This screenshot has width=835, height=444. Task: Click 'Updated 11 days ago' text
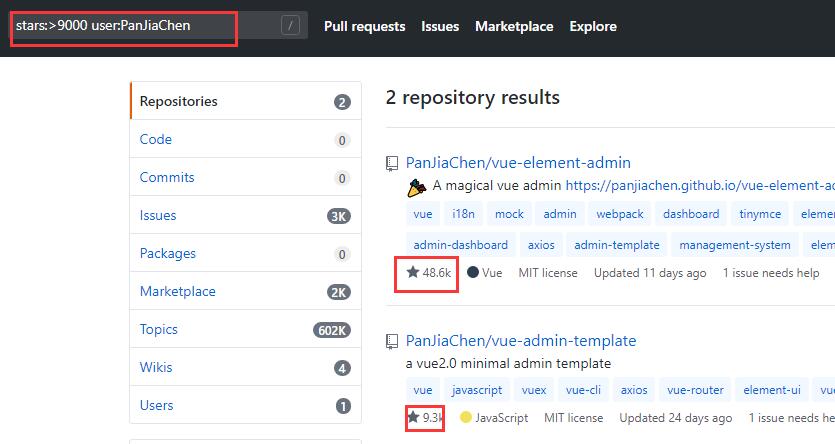tap(650, 273)
